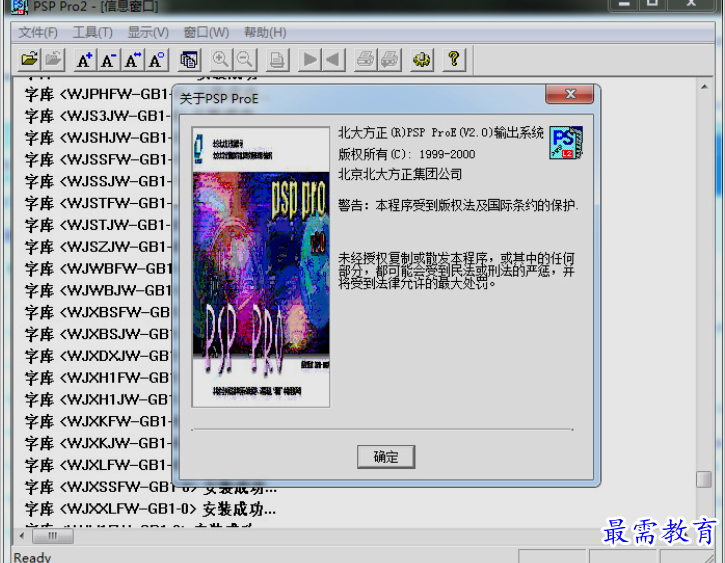Viewport: 725px width, 563px height.
Task: Click the yellow question mark help icon
Action: (454, 60)
